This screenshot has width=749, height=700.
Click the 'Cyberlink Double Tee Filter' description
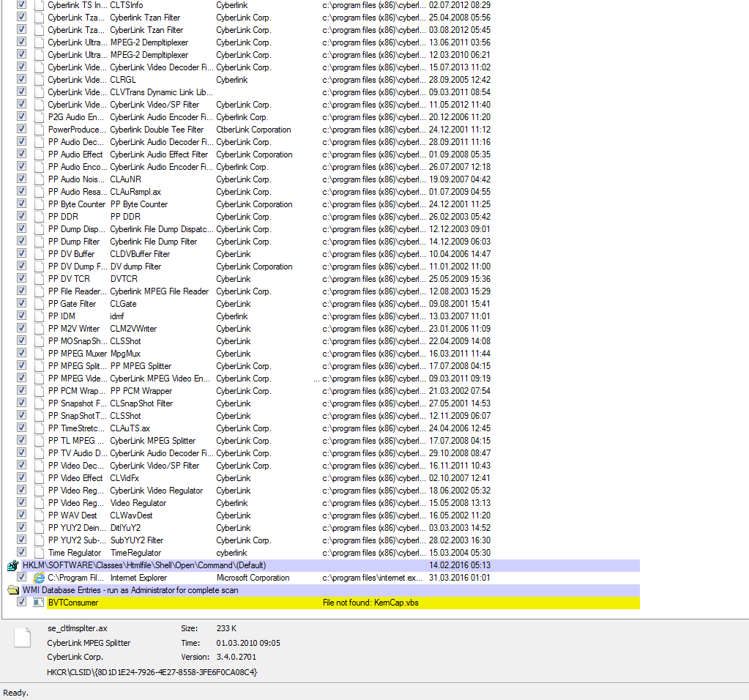point(157,130)
